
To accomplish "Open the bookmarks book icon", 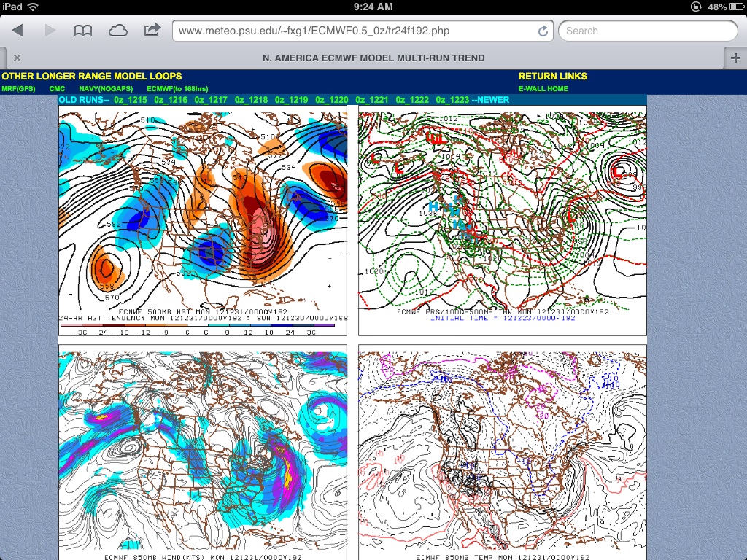I will point(83,31).
